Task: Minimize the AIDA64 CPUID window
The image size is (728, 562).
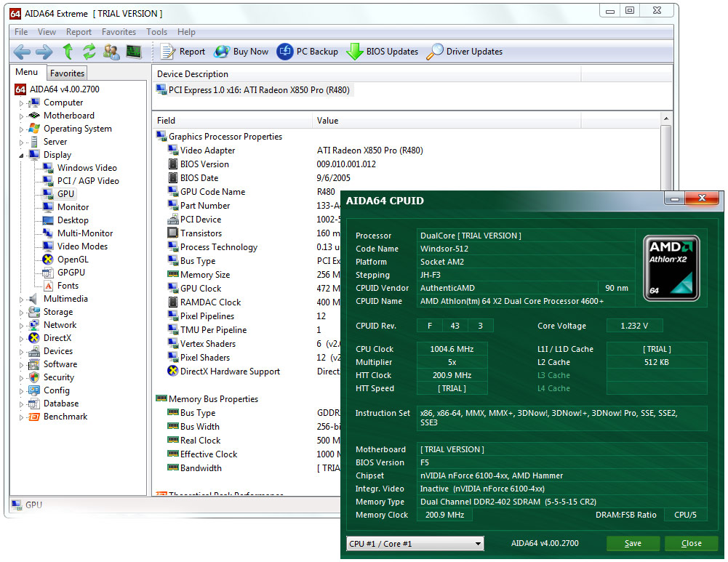Action: [x=675, y=198]
